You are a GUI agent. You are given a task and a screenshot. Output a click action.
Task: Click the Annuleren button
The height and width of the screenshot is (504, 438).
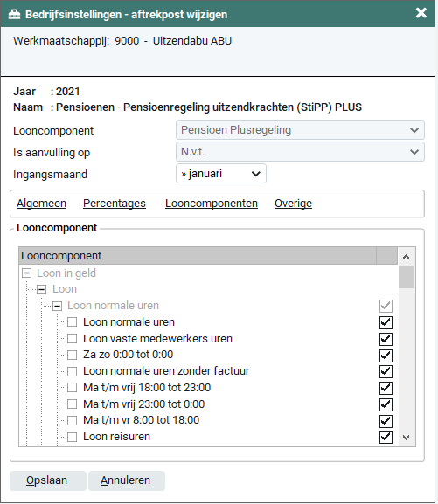127,480
